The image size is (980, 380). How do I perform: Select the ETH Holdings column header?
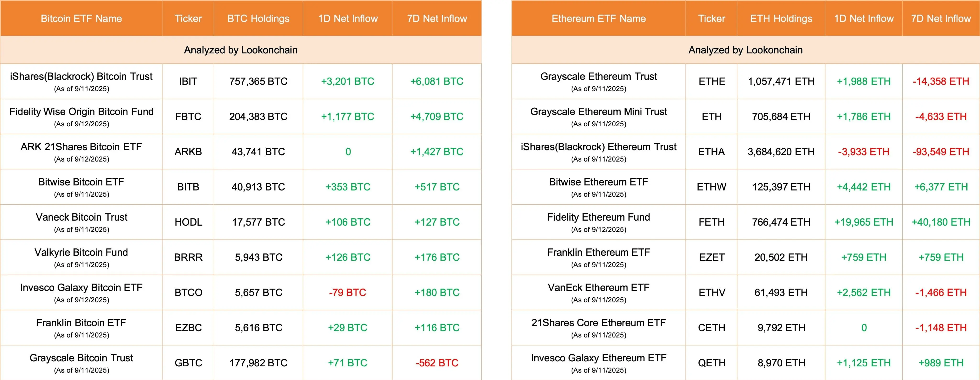coord(781,19)
